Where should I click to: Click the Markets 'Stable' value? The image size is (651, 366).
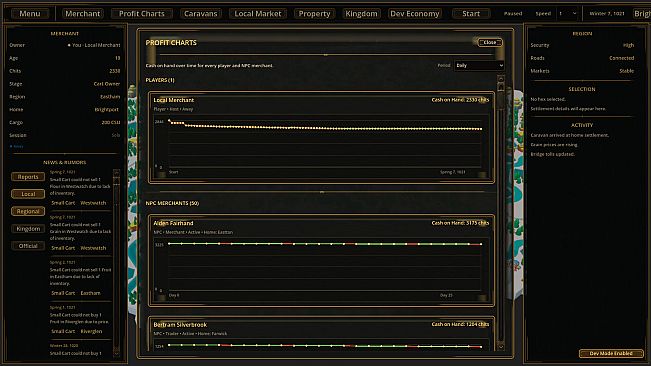627,71
